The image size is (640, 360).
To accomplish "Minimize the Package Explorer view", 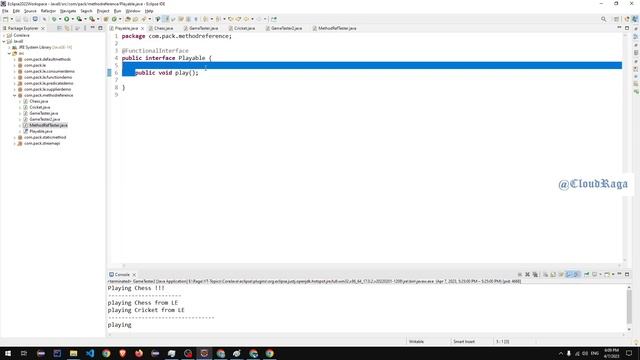I will coord(93,28).
